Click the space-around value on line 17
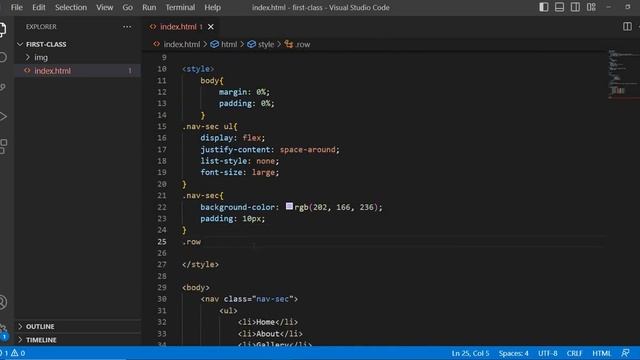This screenshot has width=640, height=360. (307, 149)
